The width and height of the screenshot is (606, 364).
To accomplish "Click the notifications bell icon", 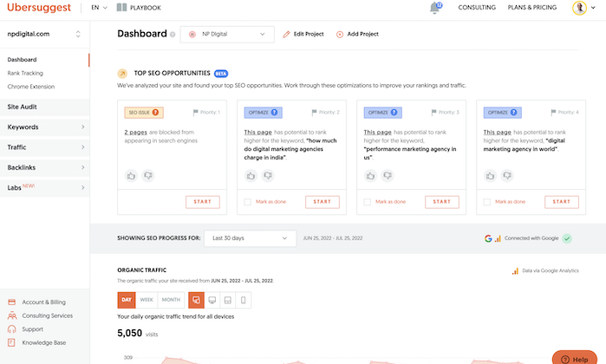I will 434,8.
